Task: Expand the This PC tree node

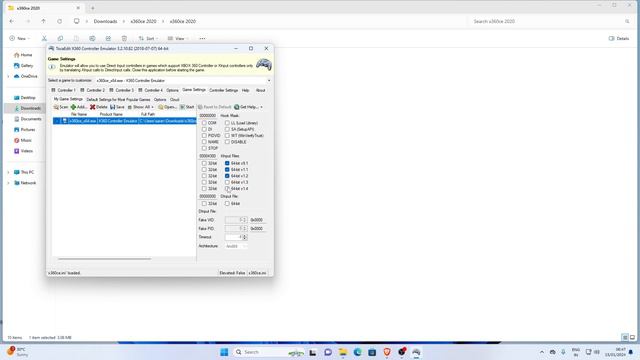Action: [x=8, y=172]
